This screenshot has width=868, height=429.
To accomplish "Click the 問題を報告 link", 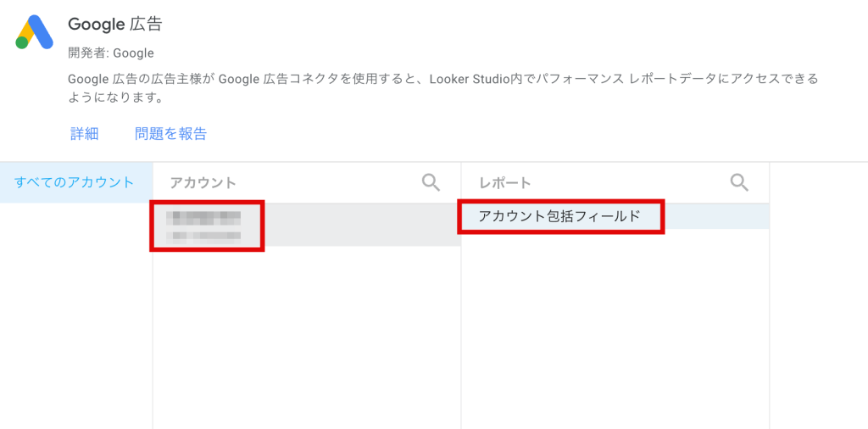I will (x=170, y=133).
